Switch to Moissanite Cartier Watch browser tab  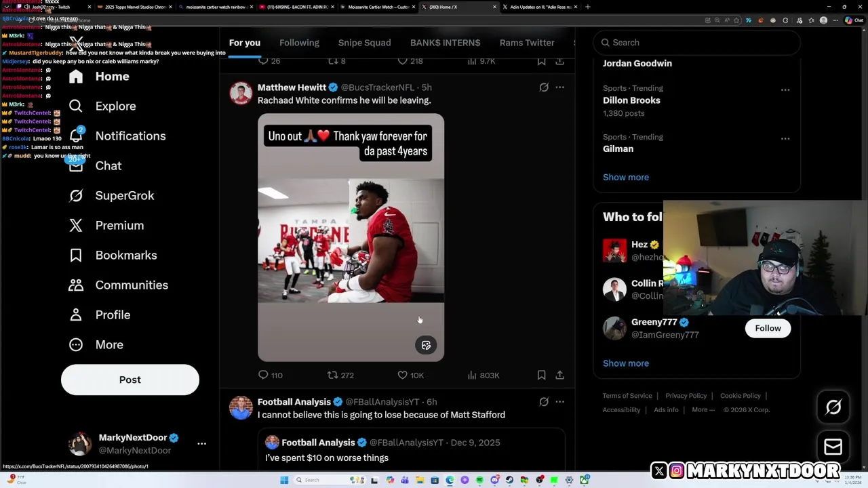[378, 7]
